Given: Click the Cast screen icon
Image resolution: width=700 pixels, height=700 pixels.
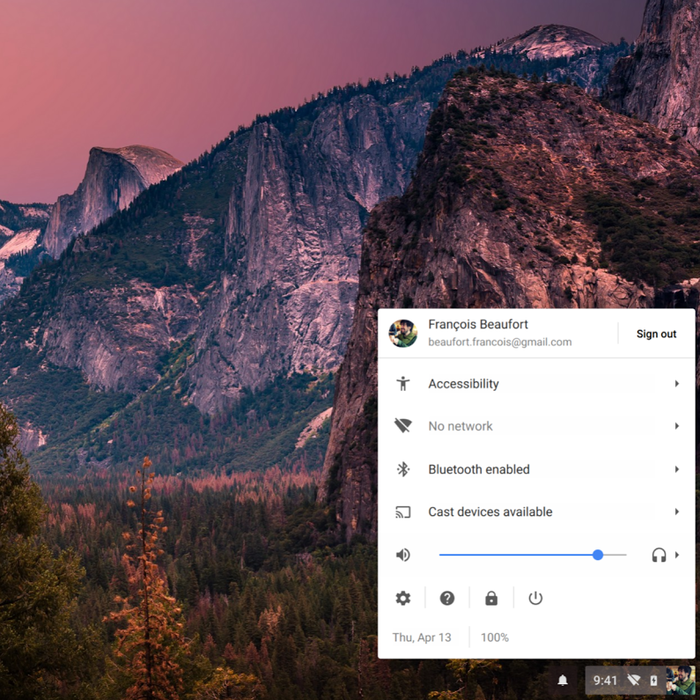Looking at the screenshot, I should tap(403, 512).
